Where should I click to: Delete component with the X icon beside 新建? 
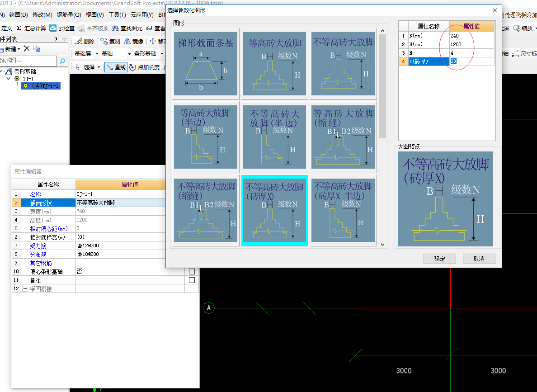26,49
